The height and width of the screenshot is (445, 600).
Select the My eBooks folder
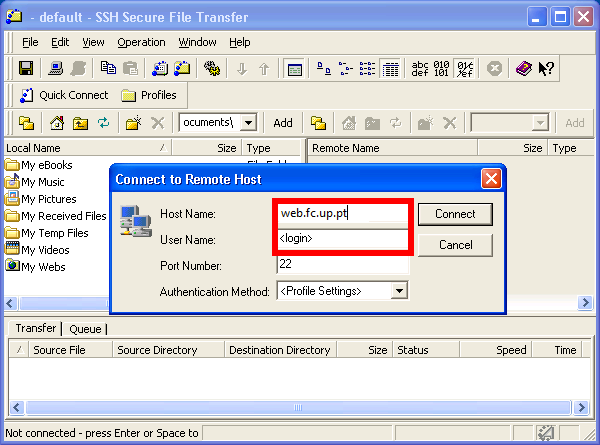tap(39, 165)
